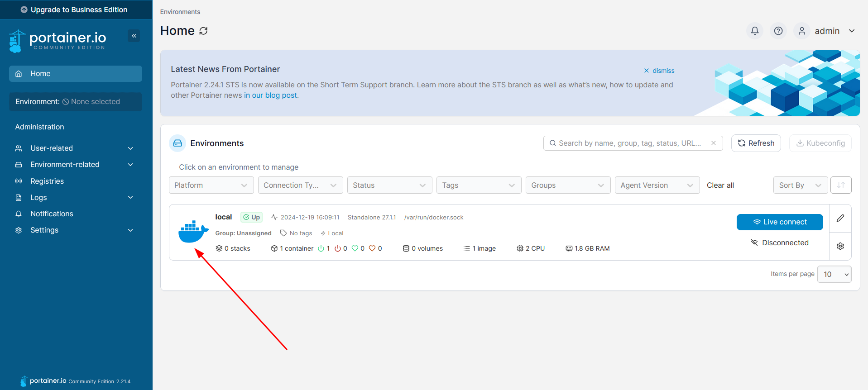Dismiss the Latest News banner
Image resolution: width=868 pixels, height=390 pixels.
pos(659,71)
